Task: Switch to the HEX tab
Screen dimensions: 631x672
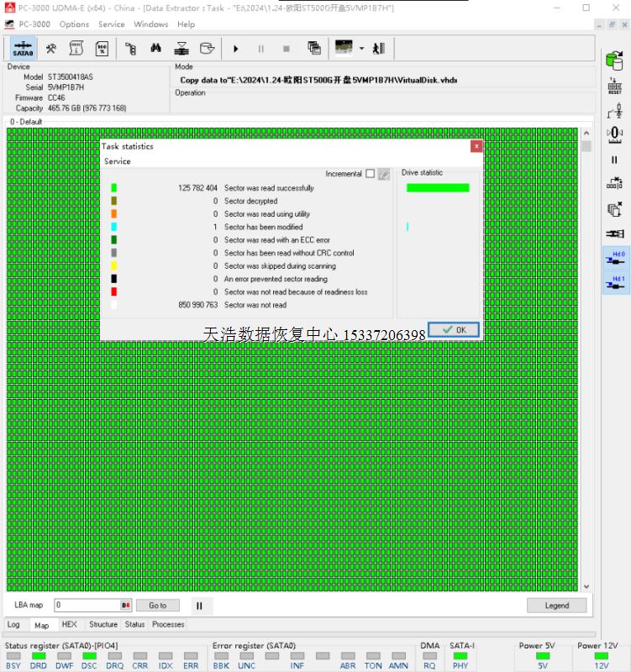Action: [x=69, y=624]
